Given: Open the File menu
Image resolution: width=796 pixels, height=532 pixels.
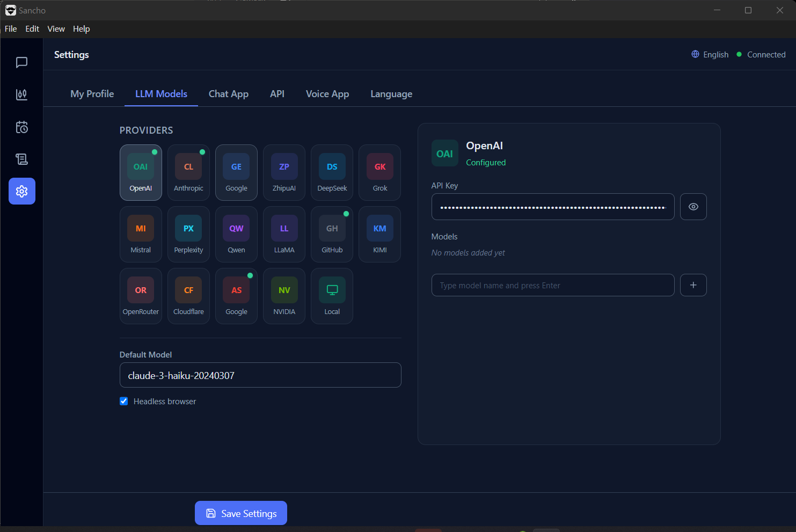Looking at the screenshot, I should click(x=11, y=29).
